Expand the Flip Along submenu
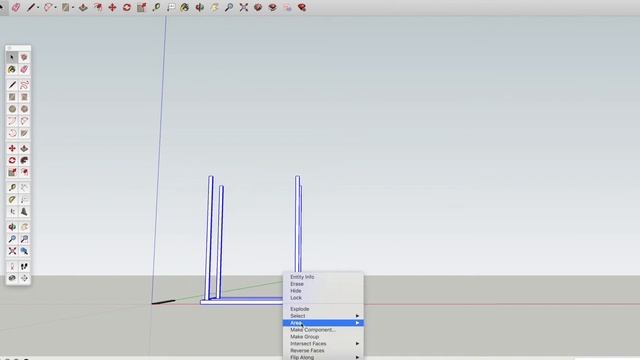 (x=323, y=357)
